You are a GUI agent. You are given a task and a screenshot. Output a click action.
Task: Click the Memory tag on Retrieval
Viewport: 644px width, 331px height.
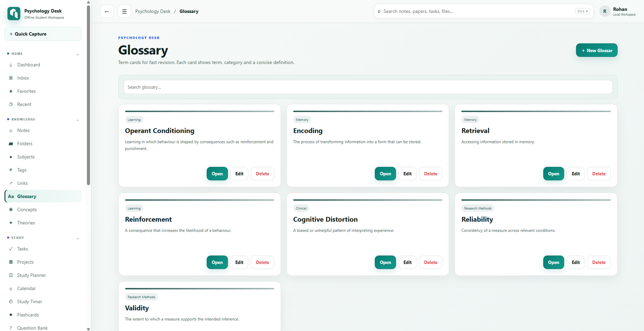pos(470,120)
